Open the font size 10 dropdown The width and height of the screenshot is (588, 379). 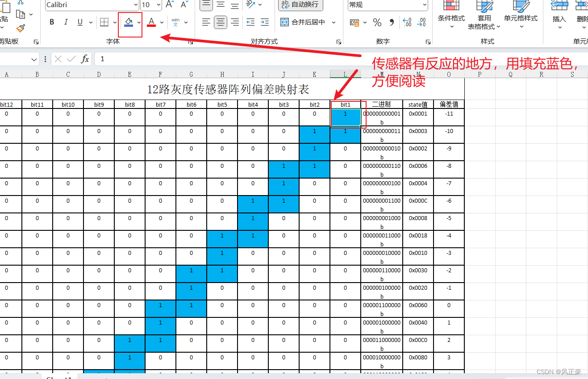tap(158, 5)
